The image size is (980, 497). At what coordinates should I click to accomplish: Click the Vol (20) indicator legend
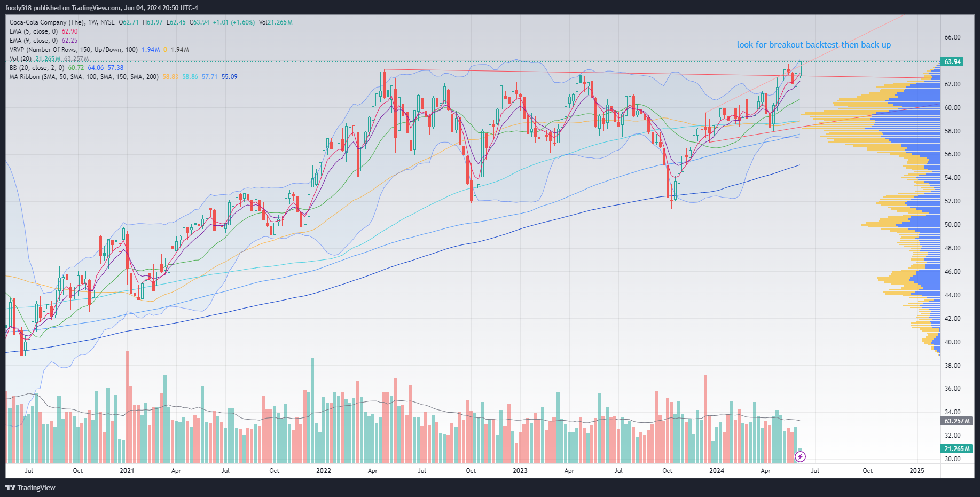[x=21, y=59]
